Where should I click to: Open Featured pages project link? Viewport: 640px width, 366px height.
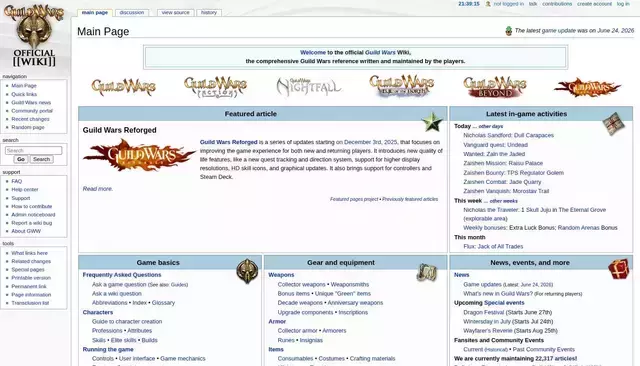point(354,199)
